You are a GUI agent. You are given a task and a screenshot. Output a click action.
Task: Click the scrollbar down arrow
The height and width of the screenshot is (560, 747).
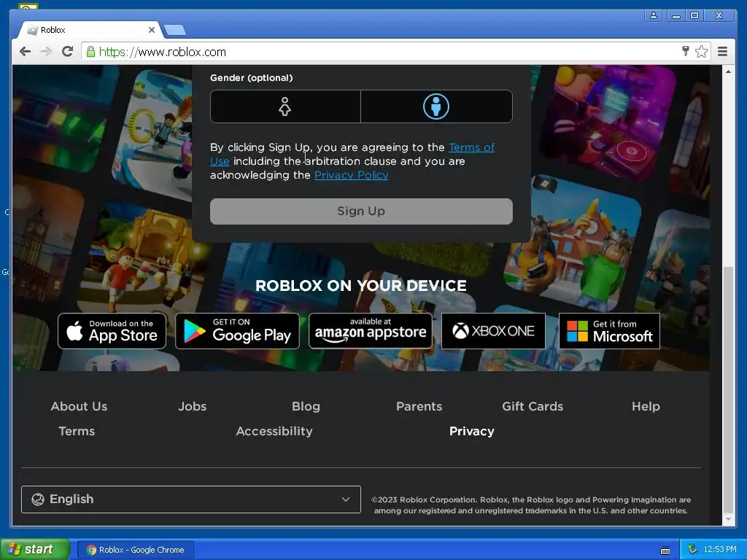(729, 519)
